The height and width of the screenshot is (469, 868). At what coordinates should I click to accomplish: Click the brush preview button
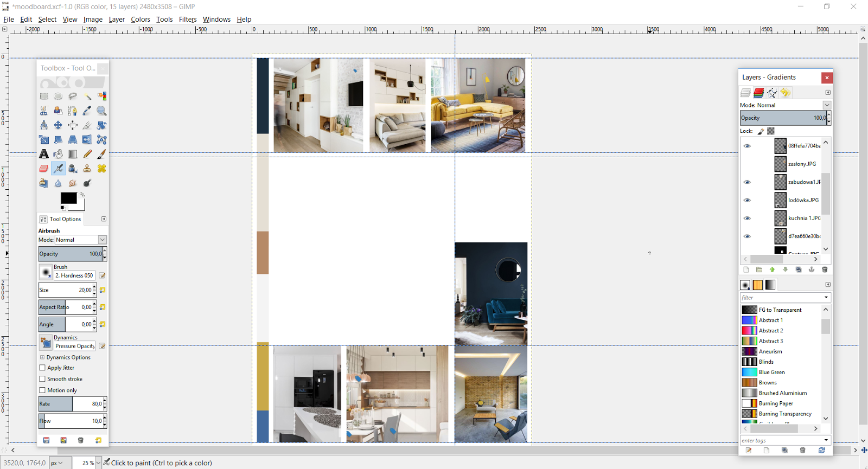tap(46, 272)
